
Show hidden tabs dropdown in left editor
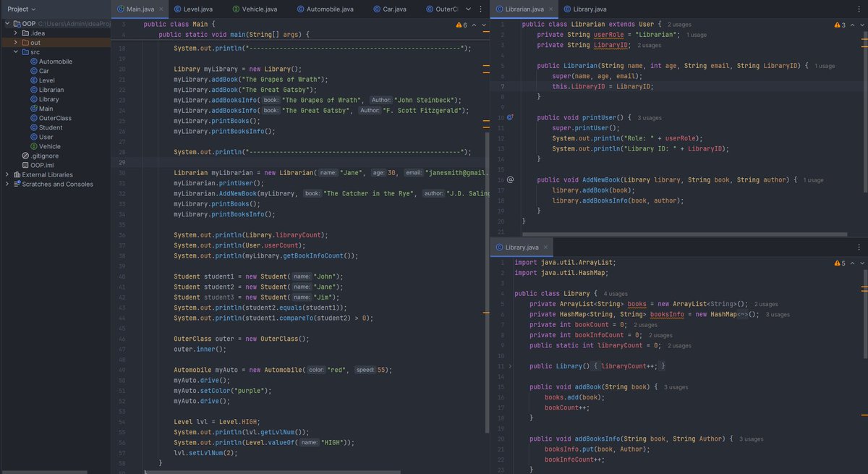click(x=468, y=9)
